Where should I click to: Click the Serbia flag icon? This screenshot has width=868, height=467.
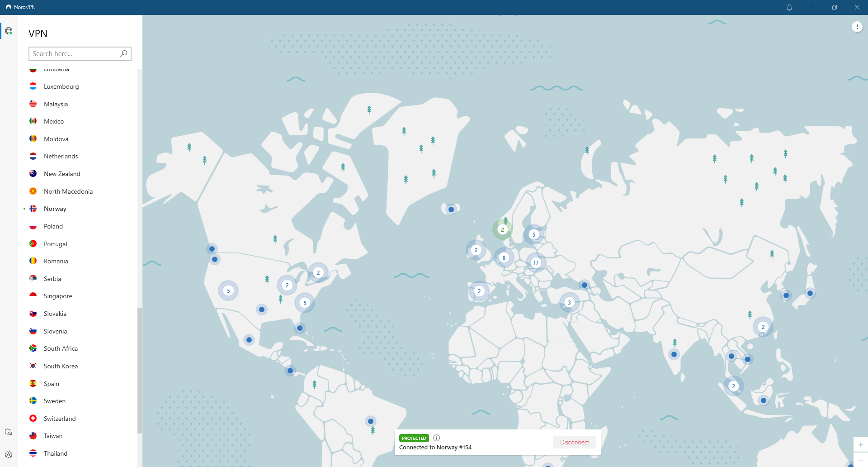click(33, 278)
